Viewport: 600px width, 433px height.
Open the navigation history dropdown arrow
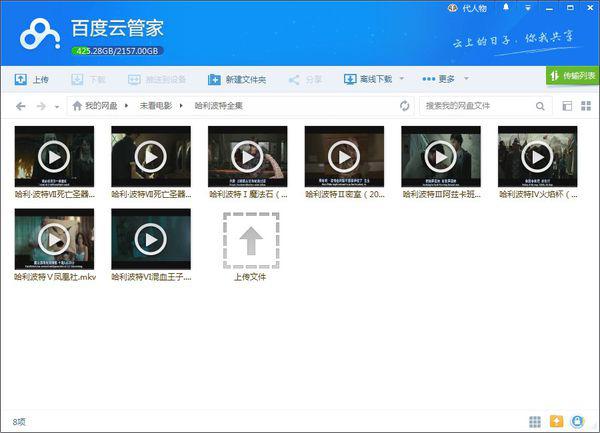click(x=57, y=106)
